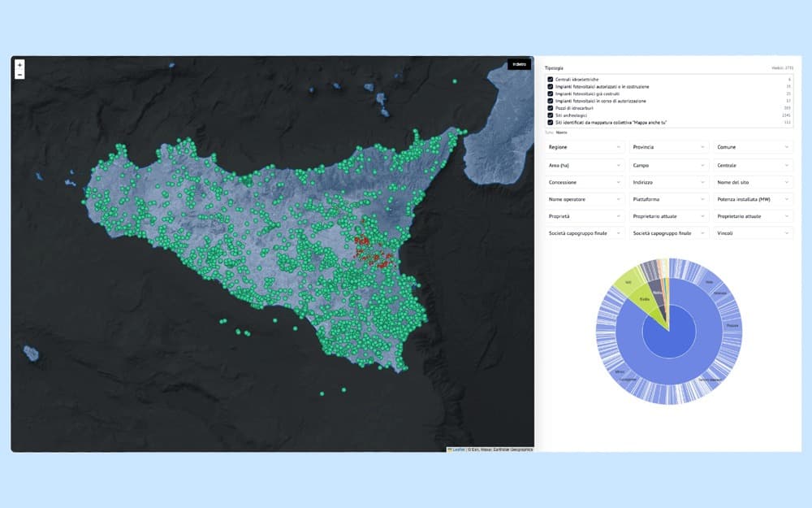Viewport: 812px width, 508px height.
Task: Uncheck Pozzi di idrocarburi checkbox
Action: click(550, 108)
